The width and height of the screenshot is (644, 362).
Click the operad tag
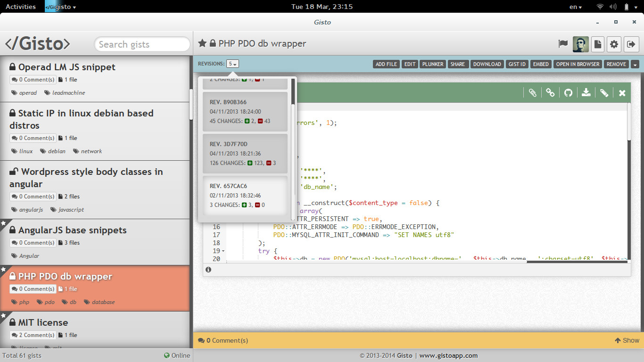(x=24, y=93)
